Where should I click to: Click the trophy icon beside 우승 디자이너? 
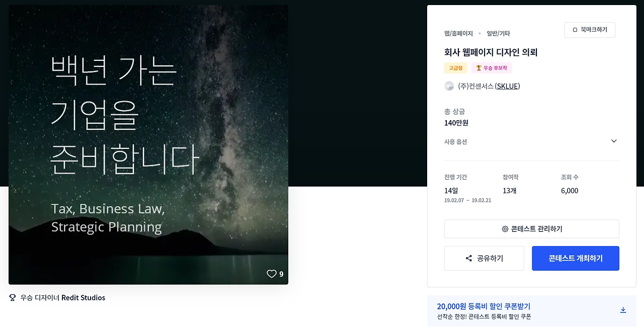click(x=13, y=298)
